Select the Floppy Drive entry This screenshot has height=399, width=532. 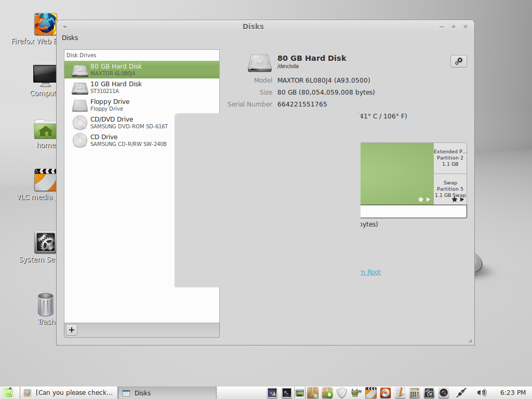tap(142, 105)
